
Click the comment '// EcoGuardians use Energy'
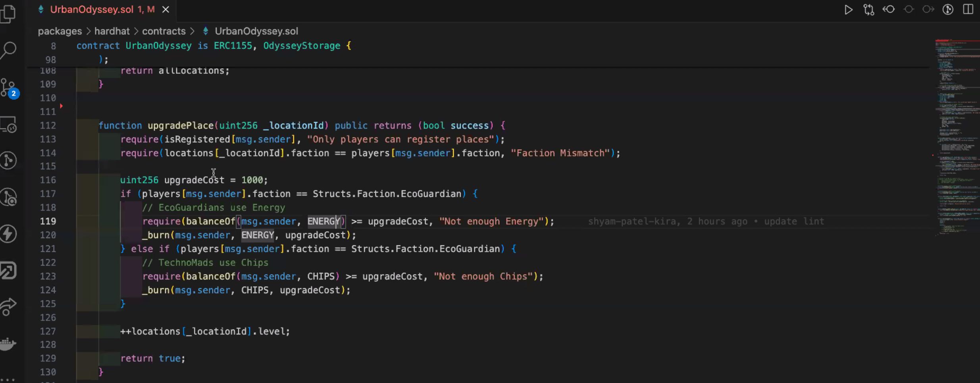[x=214, y=208]
